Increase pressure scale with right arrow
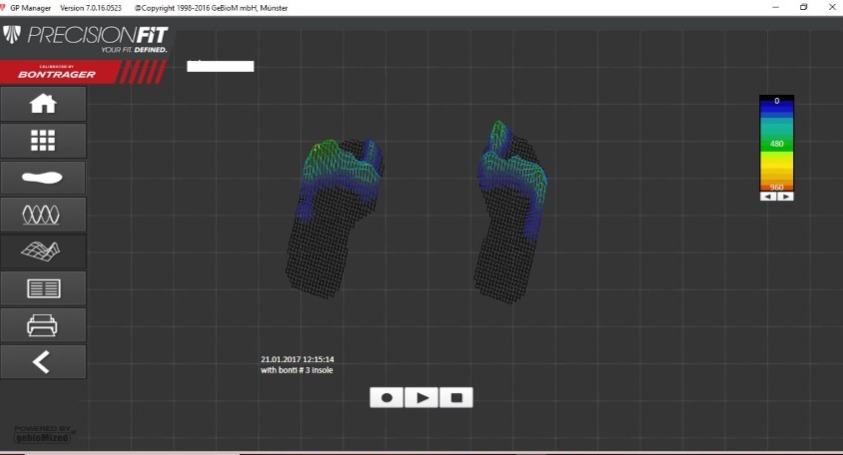Image resolution: width=843 pixels, height=455 pixels. [x=786, y=197]
